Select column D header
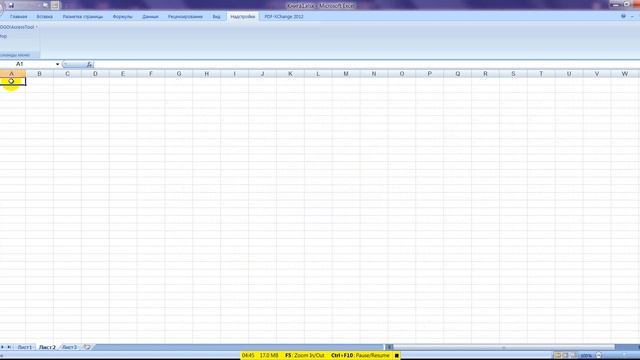The height and width of the screenshot is (360, 640). 95,73
